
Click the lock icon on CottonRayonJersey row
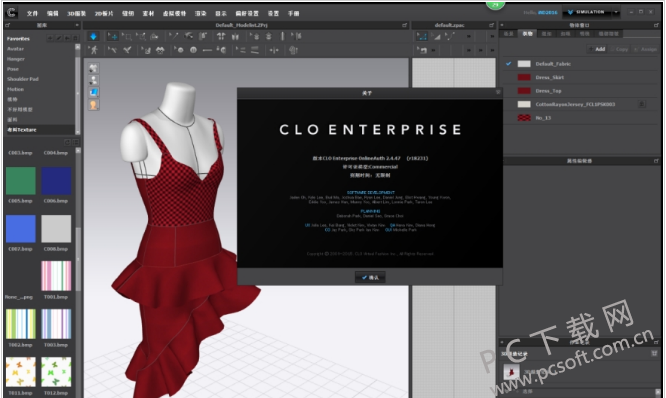(x=642, y=104)
